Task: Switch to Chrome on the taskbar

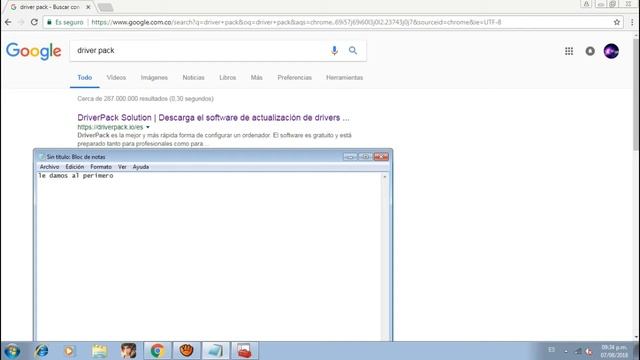Action: click(157, 351)
